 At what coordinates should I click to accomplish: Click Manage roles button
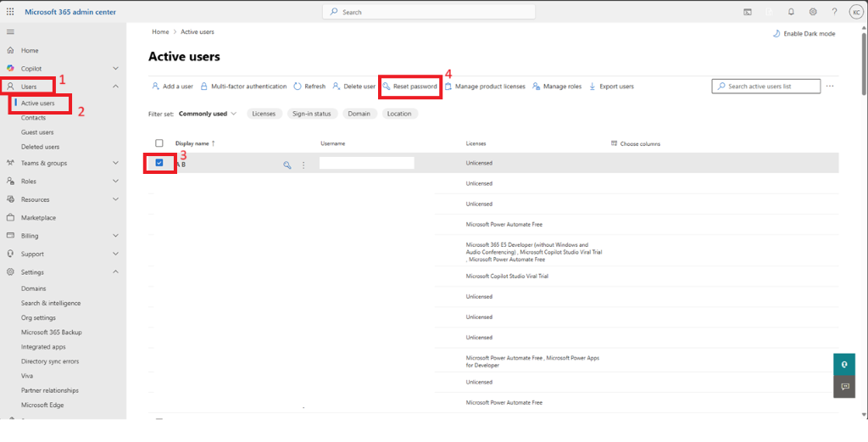pyautogui.click(x=556, y=87)
